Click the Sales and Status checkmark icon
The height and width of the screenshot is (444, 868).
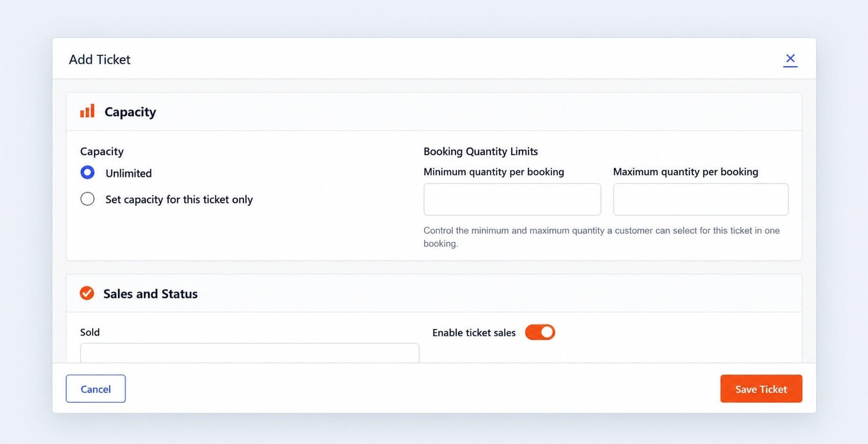point(87,293)
